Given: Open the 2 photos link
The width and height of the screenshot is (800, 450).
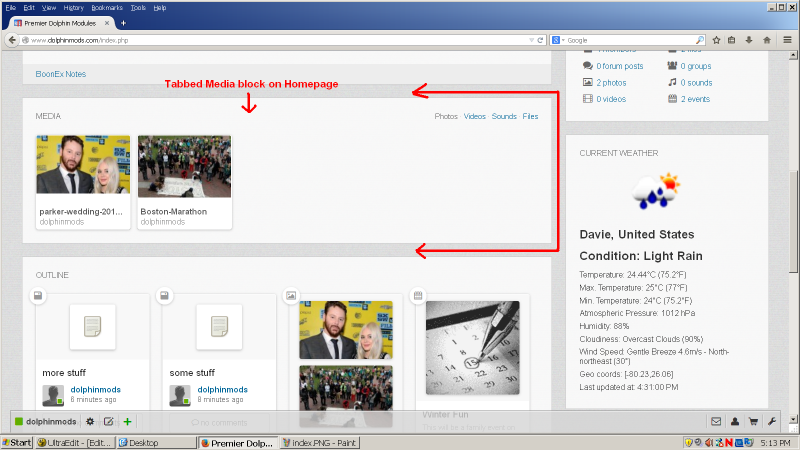Looking at the screenshot, I should point(611,82).
